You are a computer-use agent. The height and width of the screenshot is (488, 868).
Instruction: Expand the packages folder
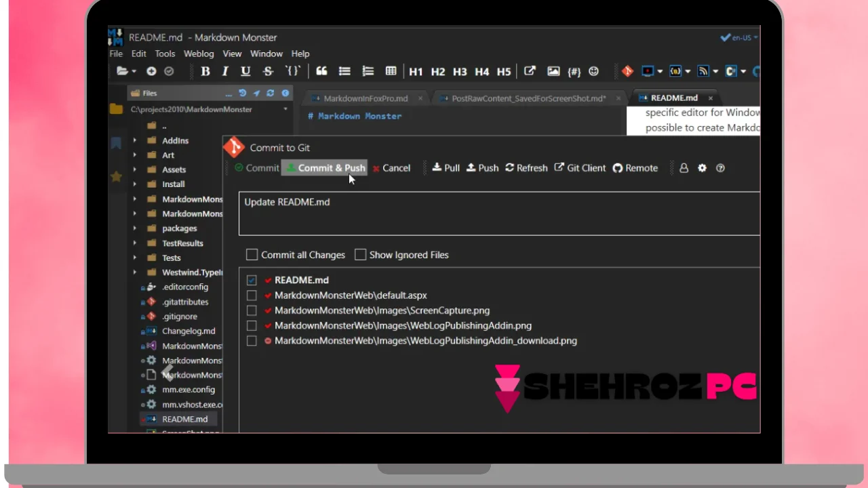pyautogui.click(x=134, y=228)
